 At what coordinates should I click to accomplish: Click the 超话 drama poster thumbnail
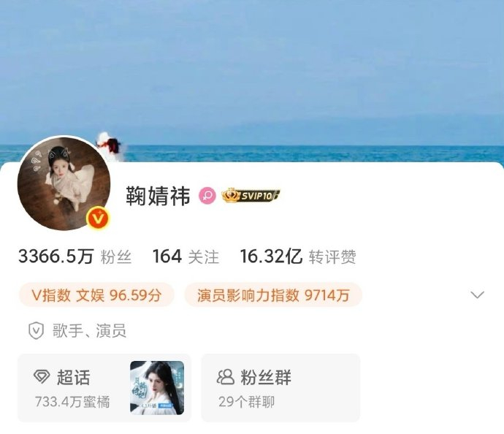[157, 388]
